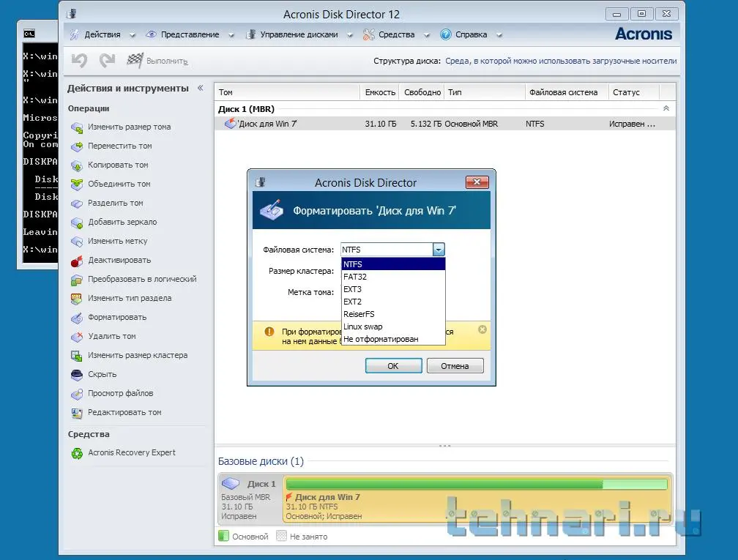Click the 'Копировать том' icon

point(77,165)
